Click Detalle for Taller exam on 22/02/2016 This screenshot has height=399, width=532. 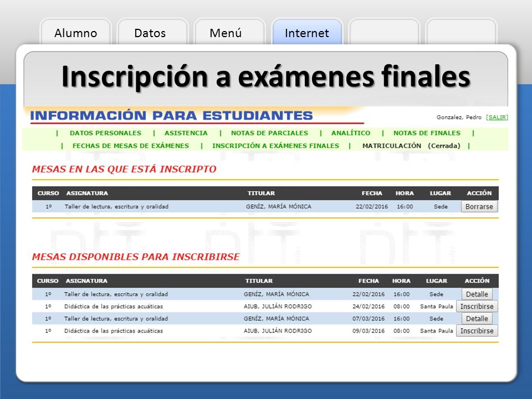(x=477, y=294)
